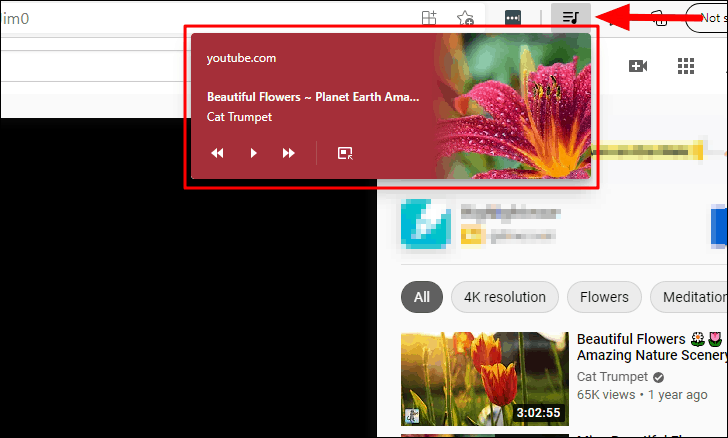
Task: Select the 4K resolution filter chip
Action: 505,297
